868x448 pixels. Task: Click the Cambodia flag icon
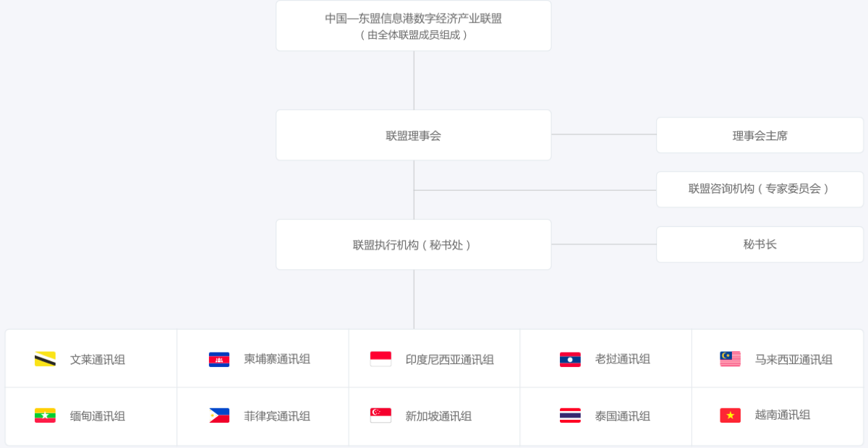point(219,359)
